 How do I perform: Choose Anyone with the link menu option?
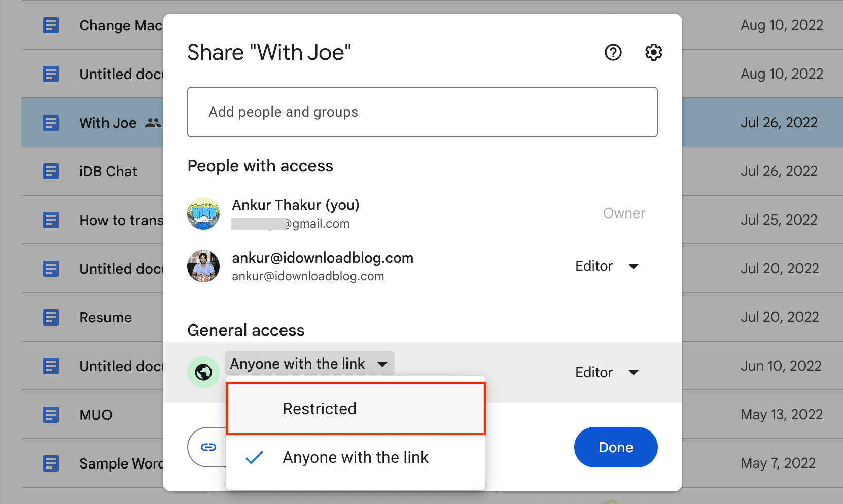tap(356, 457)
